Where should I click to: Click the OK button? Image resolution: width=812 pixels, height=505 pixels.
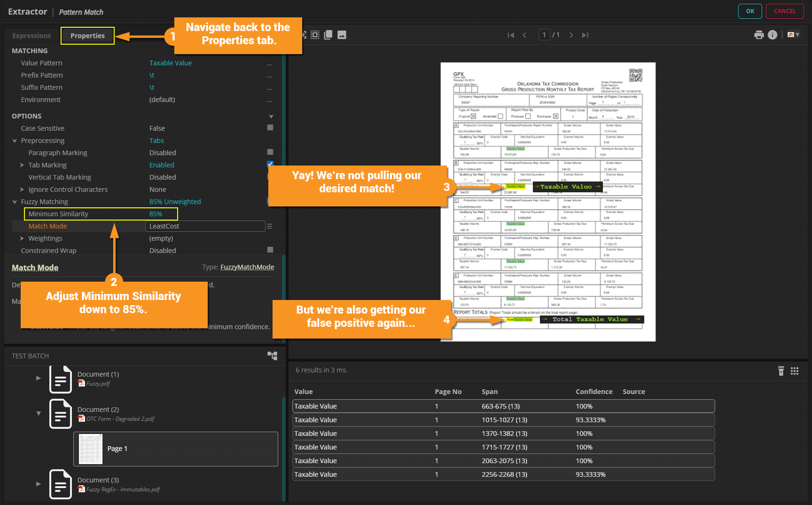click(750, 11)
